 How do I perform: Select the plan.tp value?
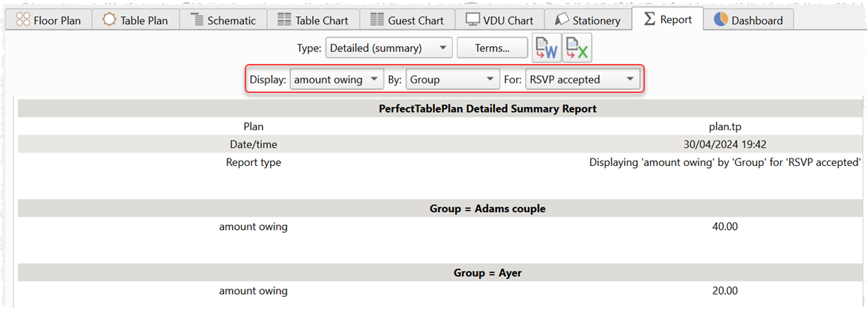click(725, 126)
